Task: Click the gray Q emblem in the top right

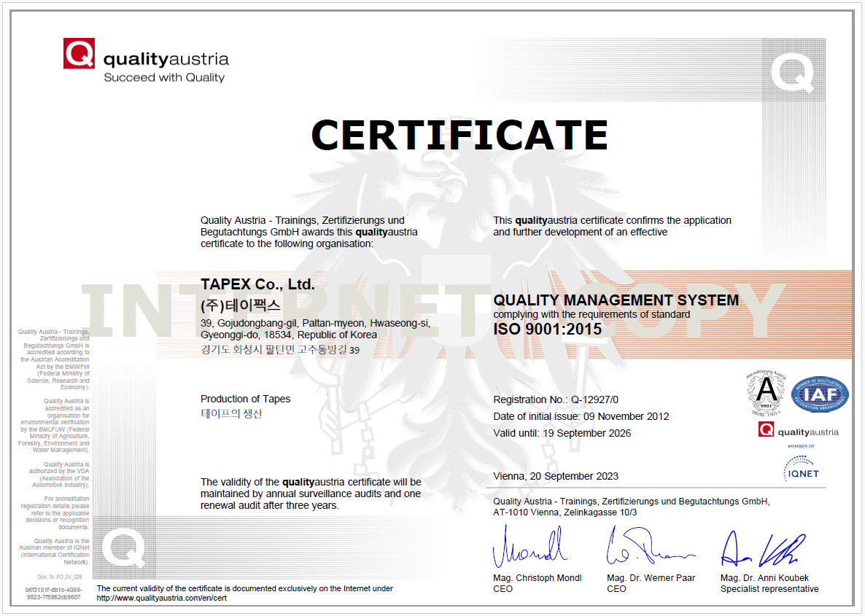Action: (x=792, y=71)
